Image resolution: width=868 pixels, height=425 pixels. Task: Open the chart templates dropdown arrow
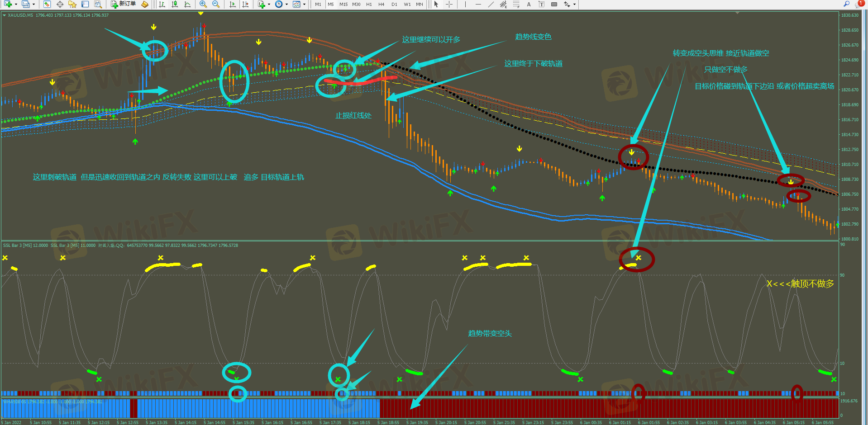pos(304,5)
